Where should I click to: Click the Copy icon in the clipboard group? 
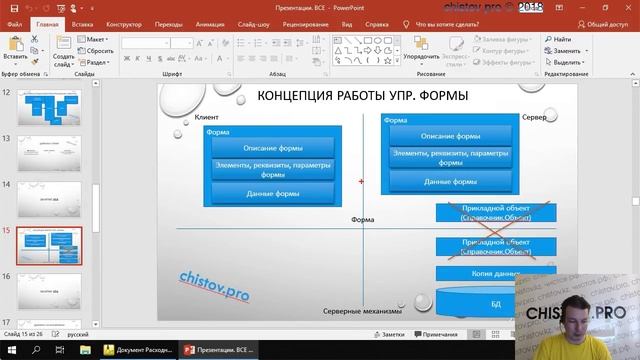pos(34,51)
